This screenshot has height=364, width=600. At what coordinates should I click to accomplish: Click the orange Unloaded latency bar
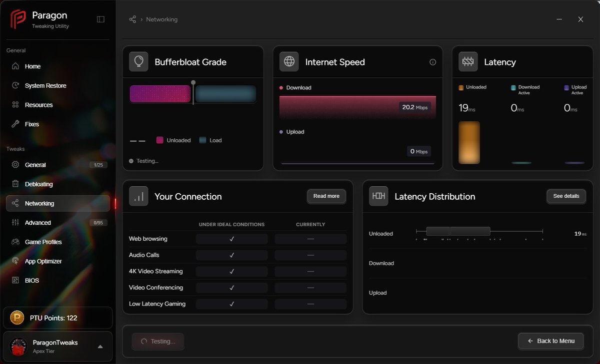tap(469, 142)
